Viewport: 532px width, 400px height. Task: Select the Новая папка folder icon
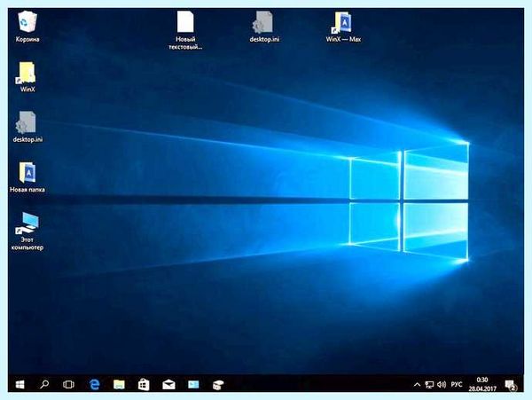27,177
